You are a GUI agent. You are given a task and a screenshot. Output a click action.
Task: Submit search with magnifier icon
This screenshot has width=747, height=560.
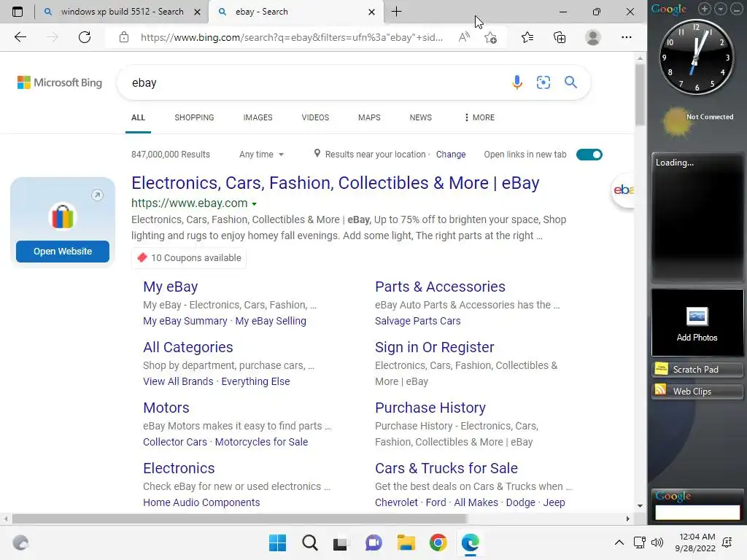click(x=570, y=82)
